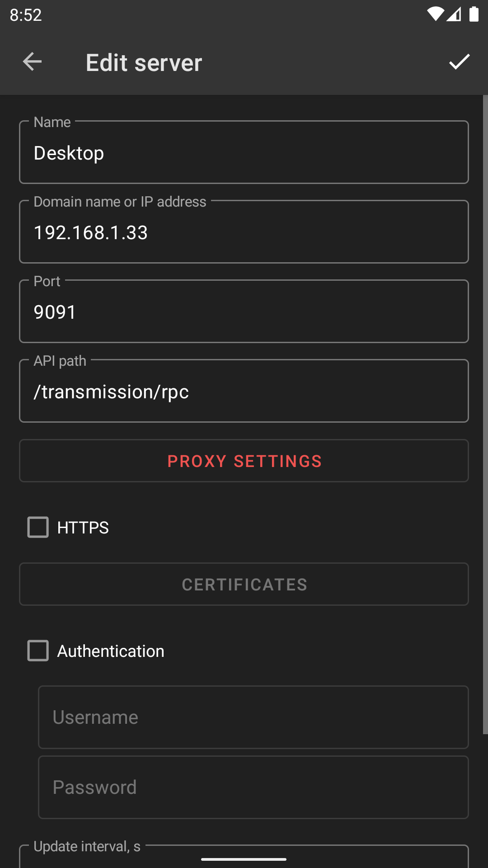Focus the Name field containing Desktop
The width and height of the screenshot is (488, 868).
(x=244, y=153)
